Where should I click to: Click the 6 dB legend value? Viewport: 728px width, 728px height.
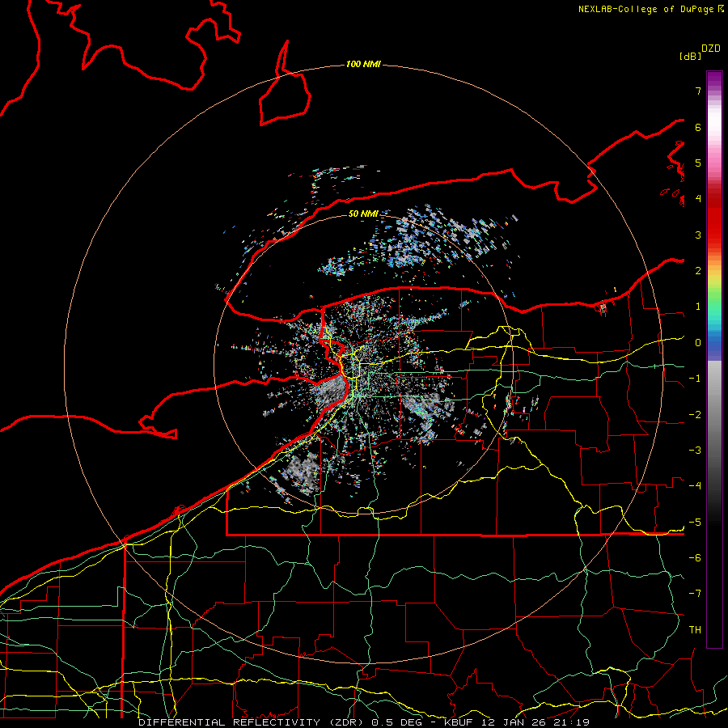[x=698, y=127]
